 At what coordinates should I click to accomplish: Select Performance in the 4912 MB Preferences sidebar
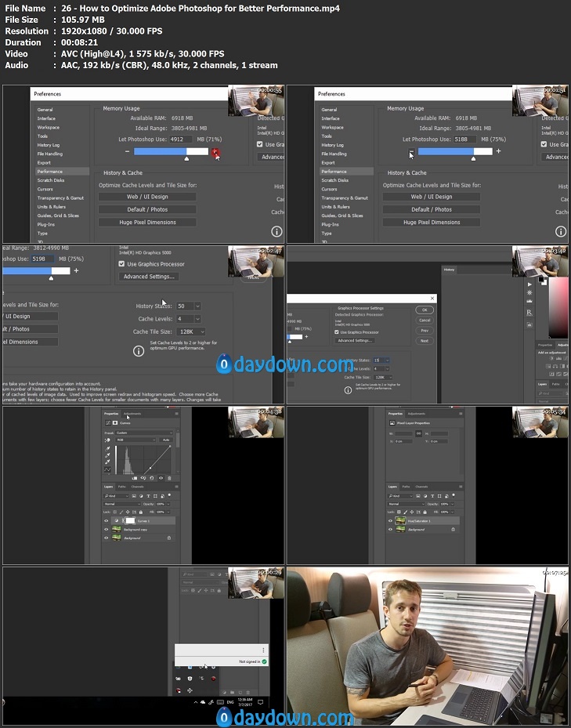tap(62, 172)
